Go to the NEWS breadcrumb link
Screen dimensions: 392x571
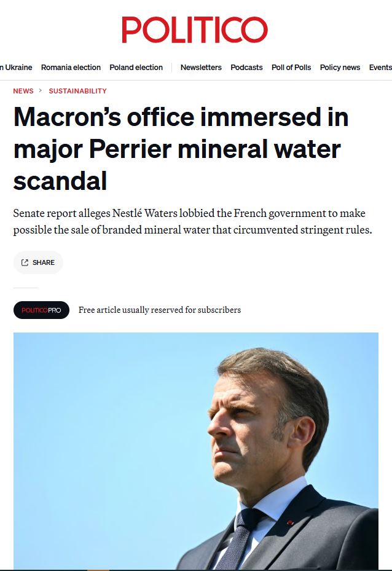point(23,91)
